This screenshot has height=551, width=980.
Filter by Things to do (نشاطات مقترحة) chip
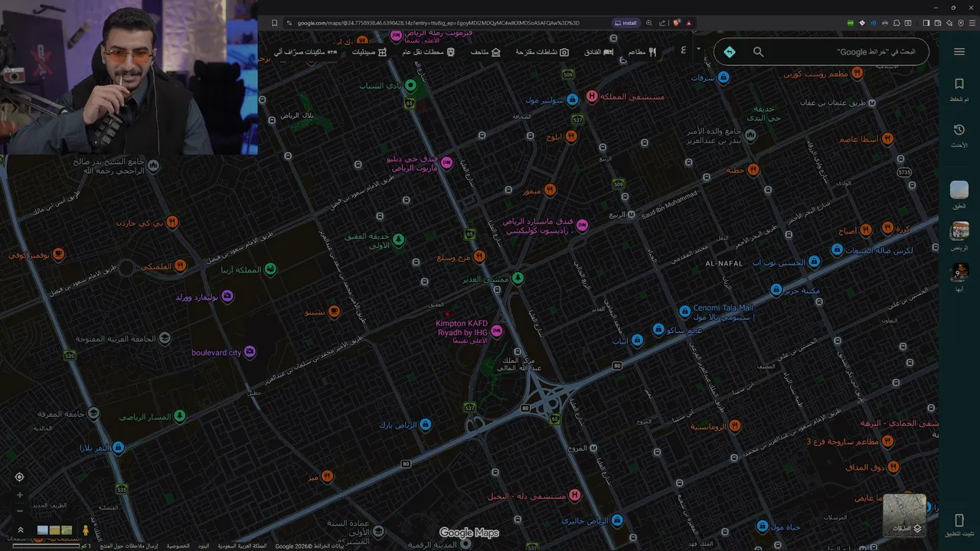(x=542, y=52)
